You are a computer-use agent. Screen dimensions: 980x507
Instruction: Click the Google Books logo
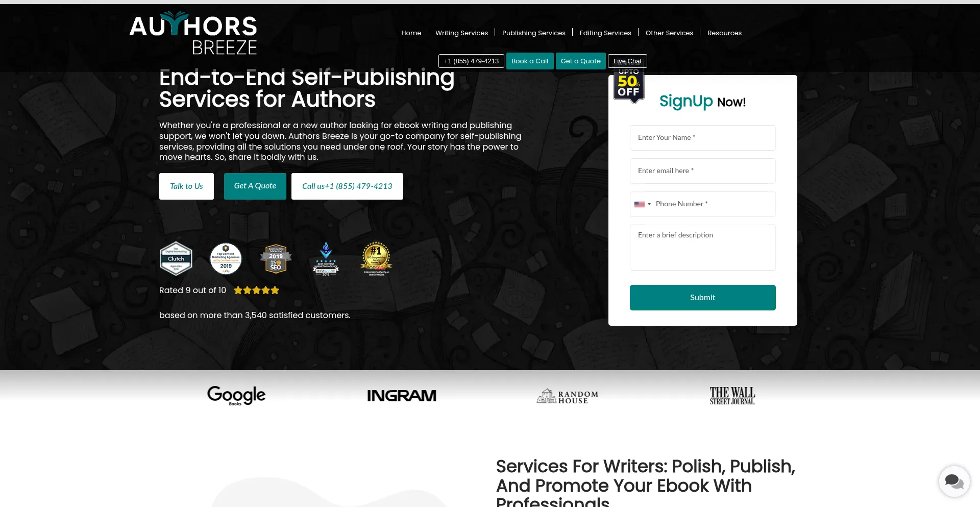[x=236, y=395]
